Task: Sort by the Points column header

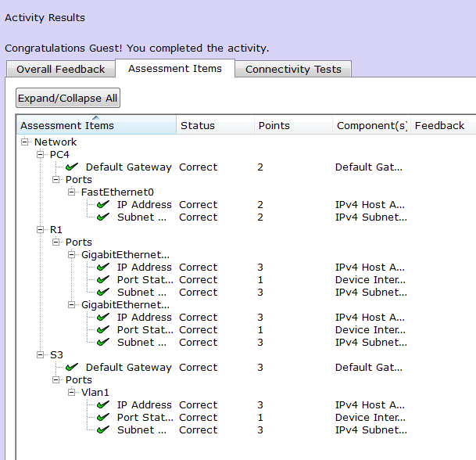Action: click(x=292, y=125)
